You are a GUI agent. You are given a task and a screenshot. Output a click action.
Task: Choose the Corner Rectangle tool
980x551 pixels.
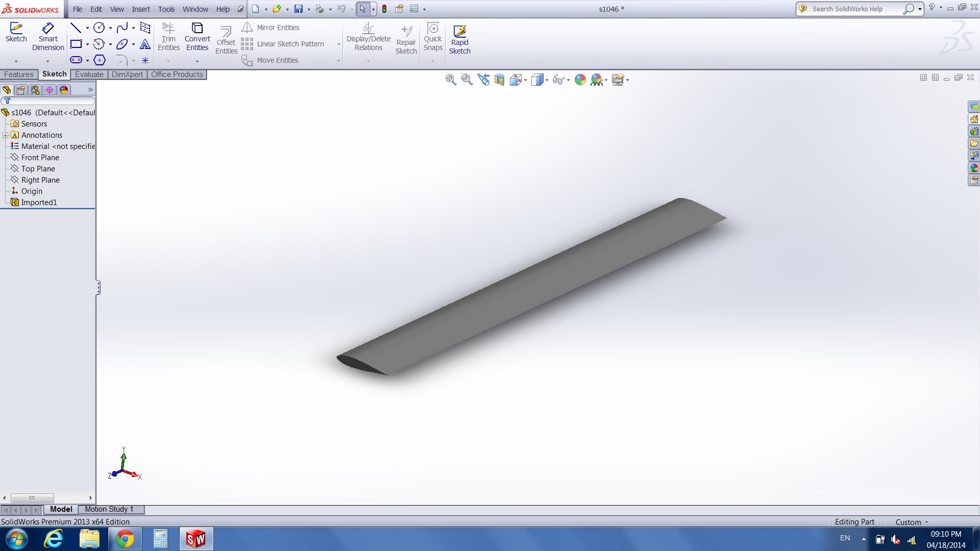(76, 44)
